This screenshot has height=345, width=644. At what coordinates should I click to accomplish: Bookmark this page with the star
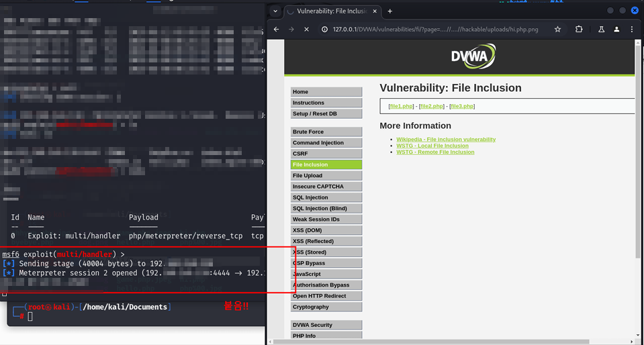click(x=557, y=29)
